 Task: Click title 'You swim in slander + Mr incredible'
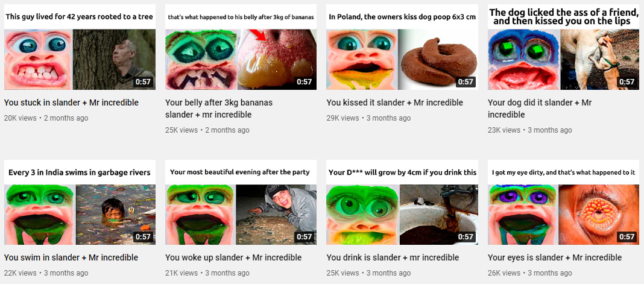71,257
